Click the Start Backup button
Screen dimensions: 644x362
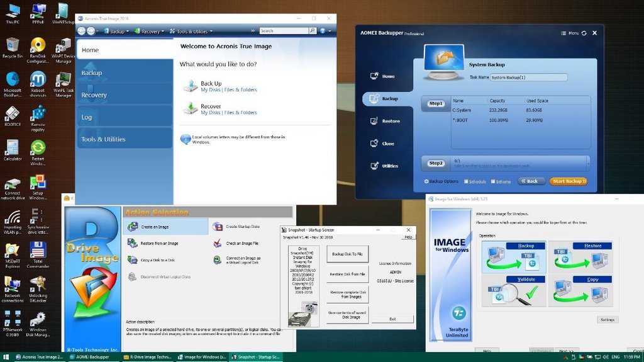[569, 181]
